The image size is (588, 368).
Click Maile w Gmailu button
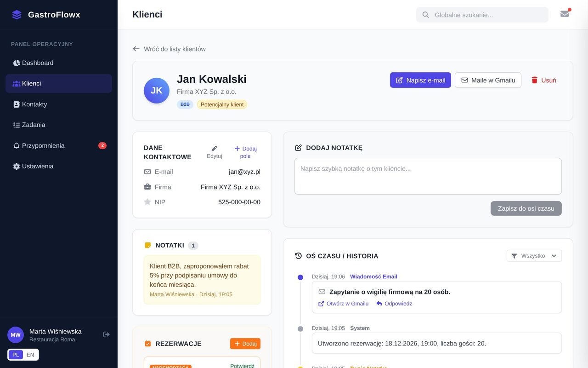[488, 80]
